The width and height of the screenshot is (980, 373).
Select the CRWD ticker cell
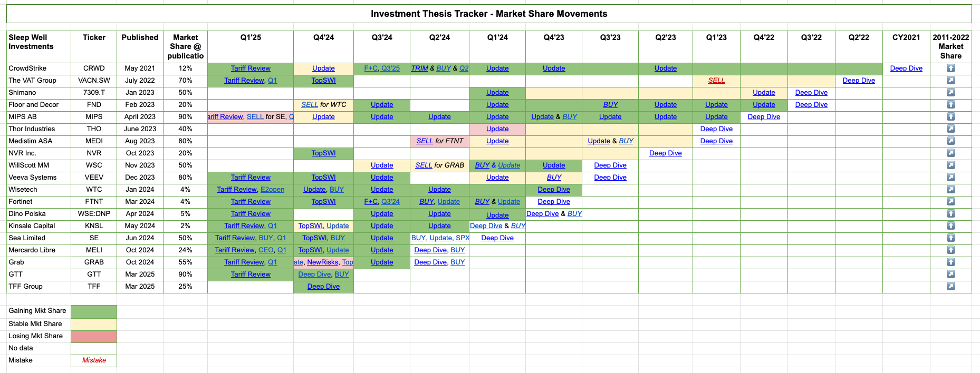(x=94, y=68)
